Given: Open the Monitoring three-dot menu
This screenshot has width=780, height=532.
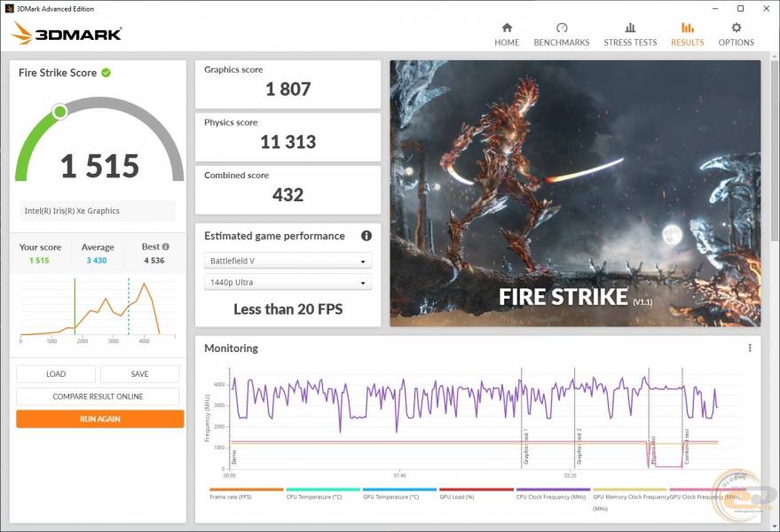Looking at the screenshot, I should coord(750,348).
